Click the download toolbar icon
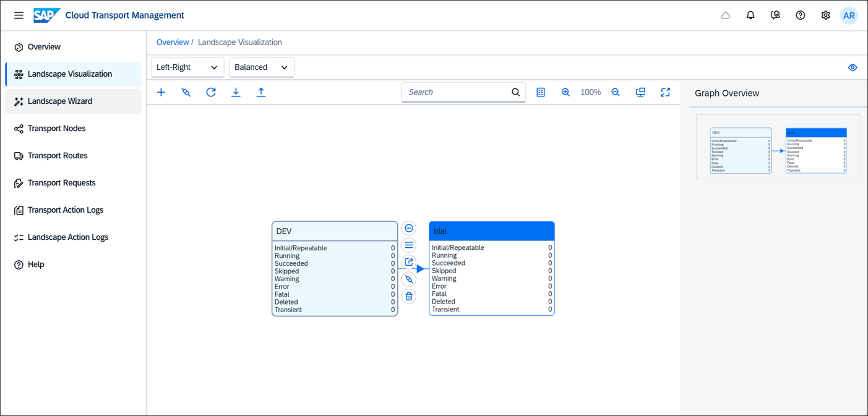The width and height of the screenshot is (868, 416). (x=236, y=92)
